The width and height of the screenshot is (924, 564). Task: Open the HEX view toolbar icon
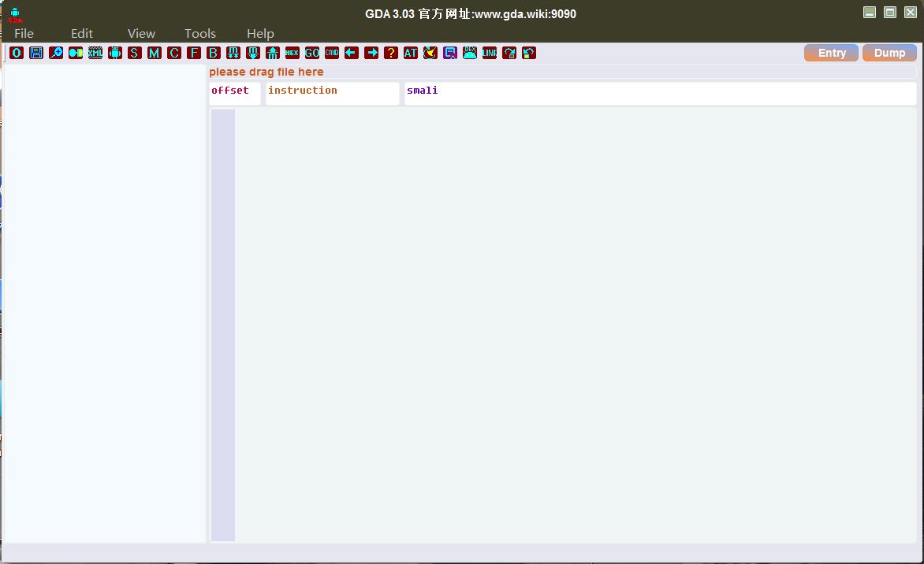(x=292, y=53)
